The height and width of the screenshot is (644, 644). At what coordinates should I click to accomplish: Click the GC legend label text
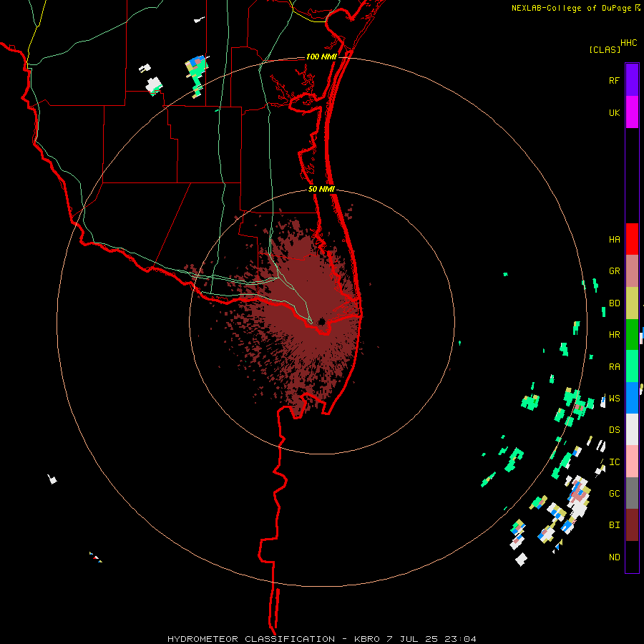click(615, 494)
